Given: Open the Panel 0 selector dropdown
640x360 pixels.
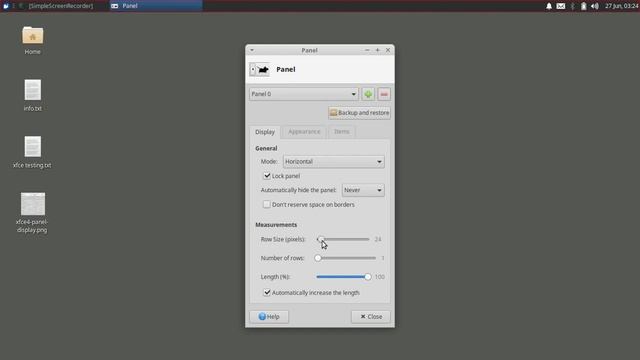Looking at the screenshot, I should point(304,94).
